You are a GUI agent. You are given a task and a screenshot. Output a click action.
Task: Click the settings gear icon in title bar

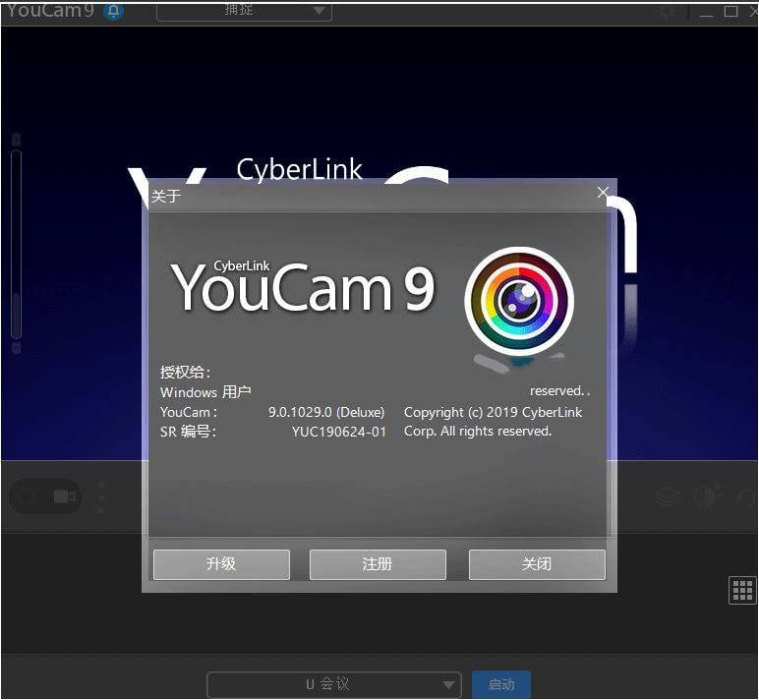(x=667, y=11)
